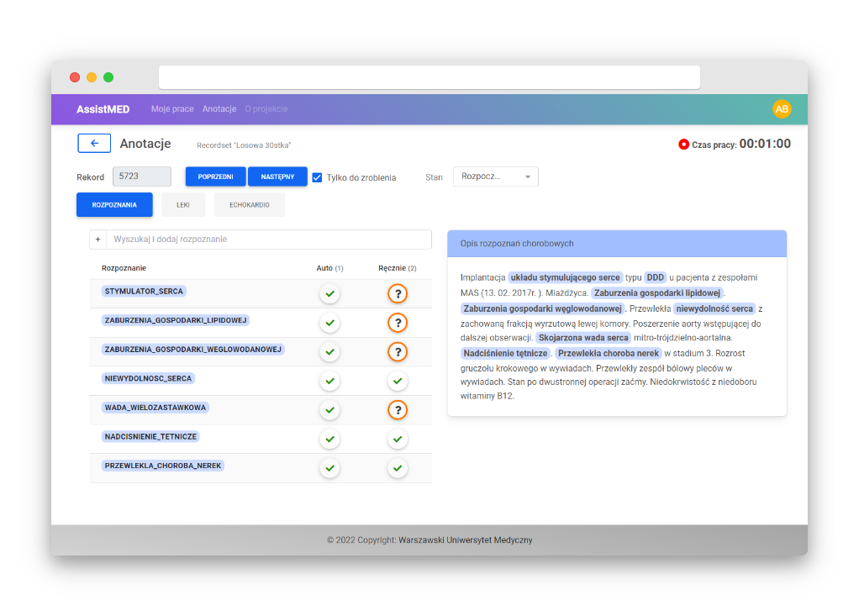859x616 pixels.
Task: Open the Stan dropdown showing Rozpocz...
Action: (495, 176)
